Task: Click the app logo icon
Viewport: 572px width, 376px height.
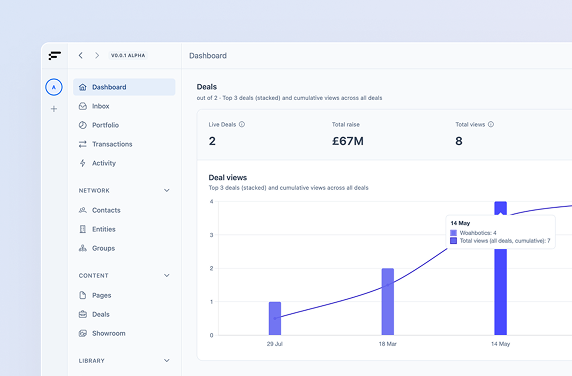Action: pyautogui.click(x=55, y=55)
